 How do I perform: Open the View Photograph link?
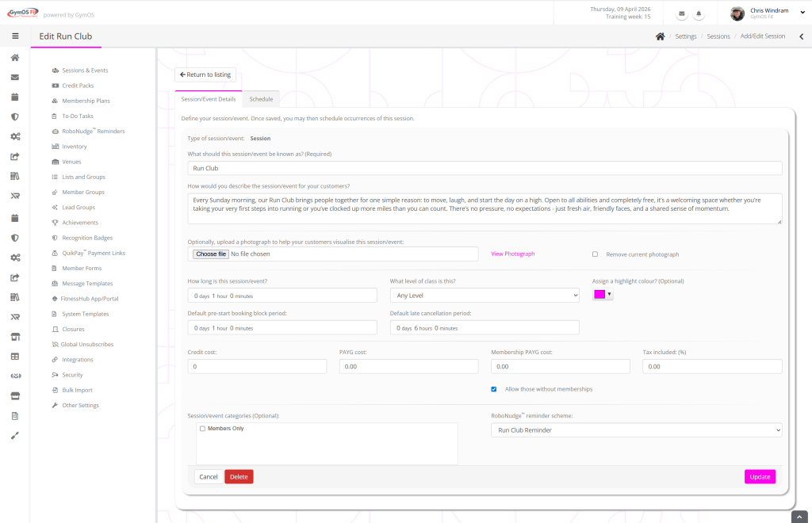point(512,254)
